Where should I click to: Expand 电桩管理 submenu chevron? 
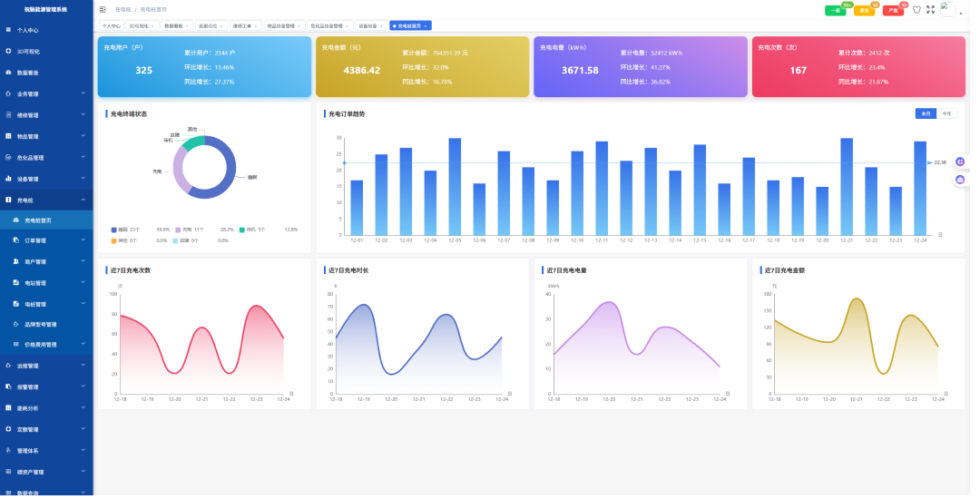point(83,304)
